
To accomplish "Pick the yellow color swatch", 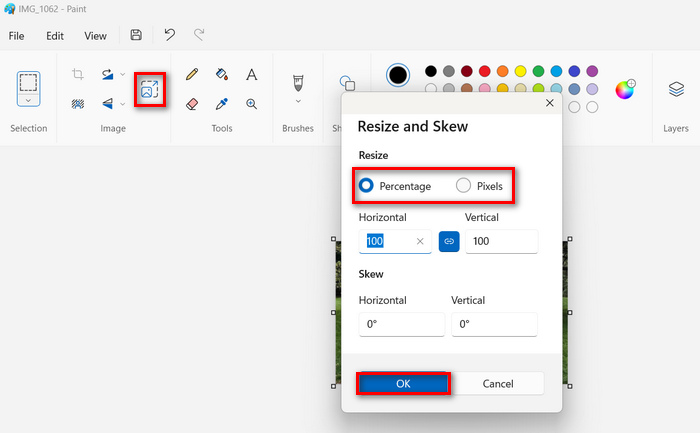I will (x=520, y=71).
